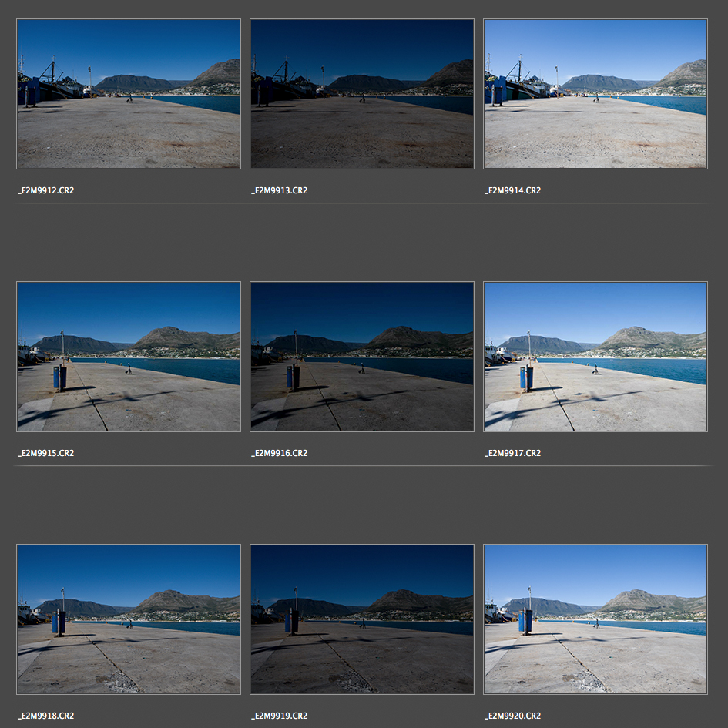Select the _E2M9915.CR2 filename label
This screenshot has width=728, height=728.
click(x=46, y=453)
